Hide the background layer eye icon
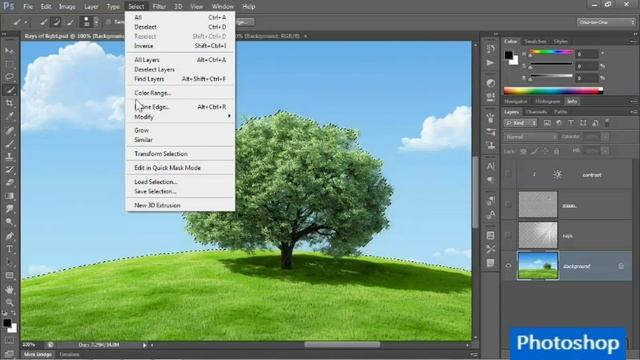The height and width of the screenshot is (360, 640). click(508, 266)
